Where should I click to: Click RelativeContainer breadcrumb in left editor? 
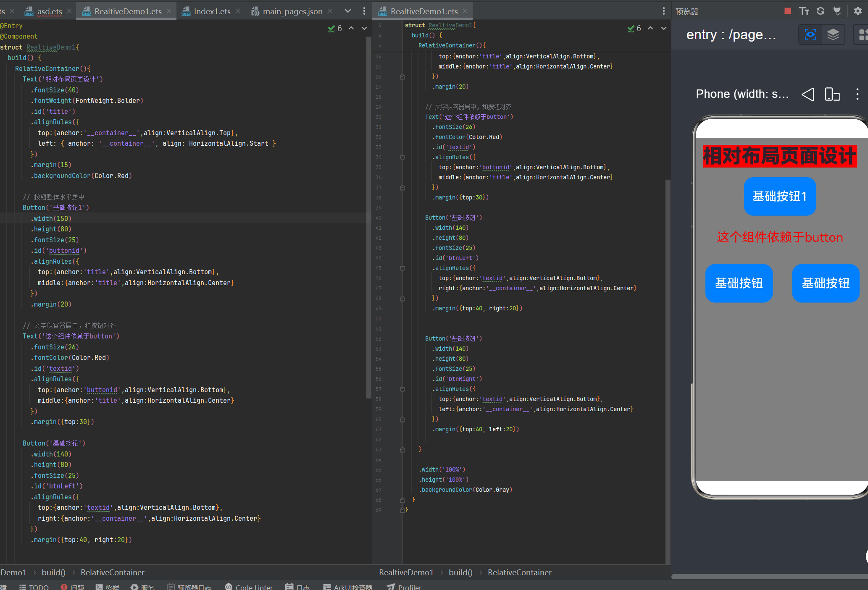point(113,572)
